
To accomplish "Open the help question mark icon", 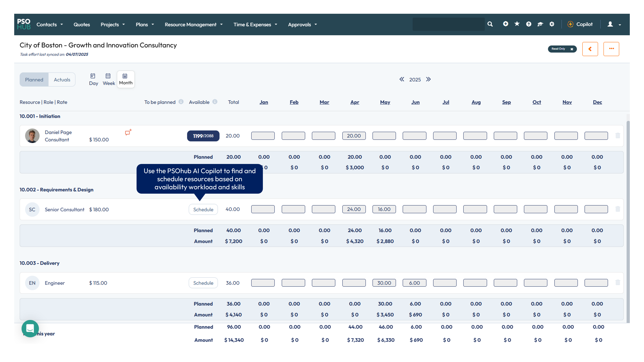I will click(529, 24).
